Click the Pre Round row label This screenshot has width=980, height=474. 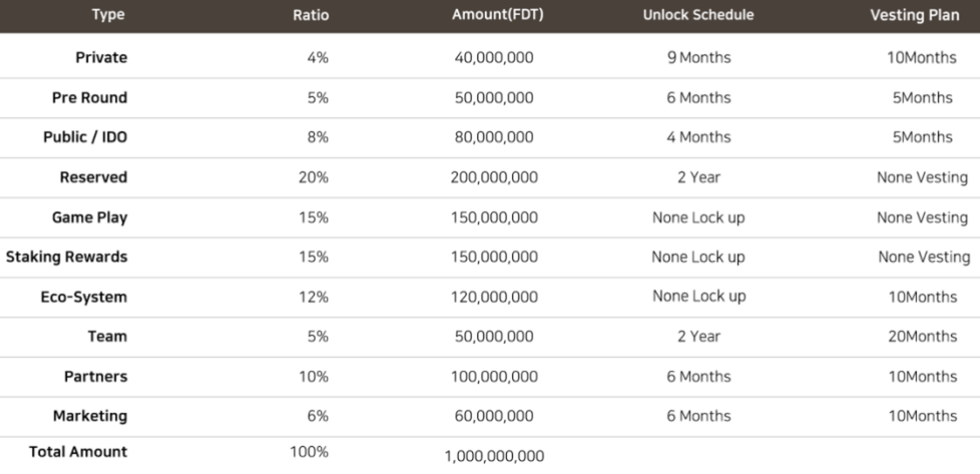click(x=90, y=97)
